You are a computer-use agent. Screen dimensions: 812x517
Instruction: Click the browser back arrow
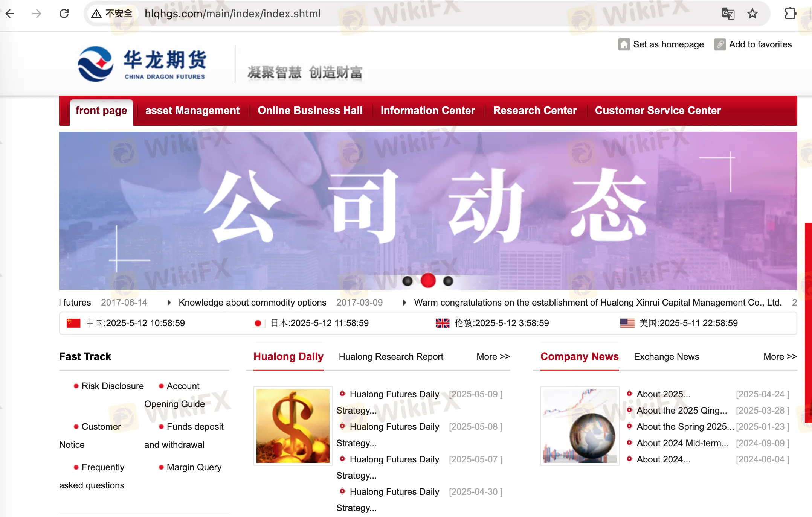[10, 14]
